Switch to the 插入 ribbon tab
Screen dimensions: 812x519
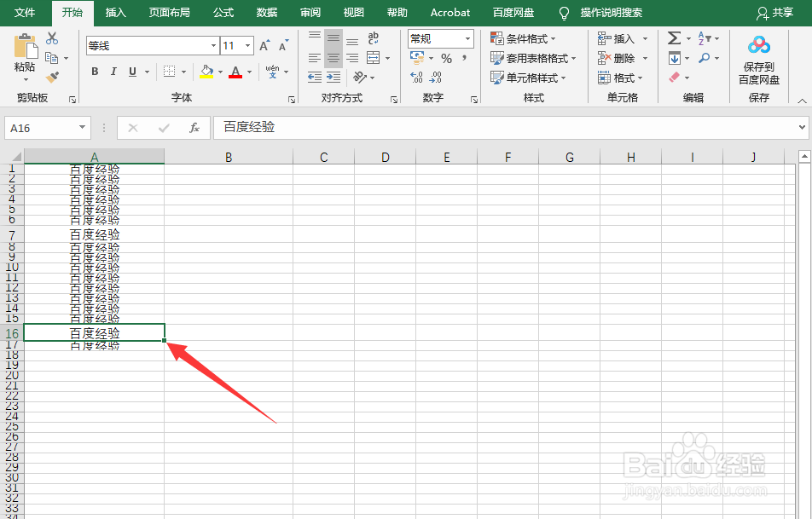click(114, 12)
